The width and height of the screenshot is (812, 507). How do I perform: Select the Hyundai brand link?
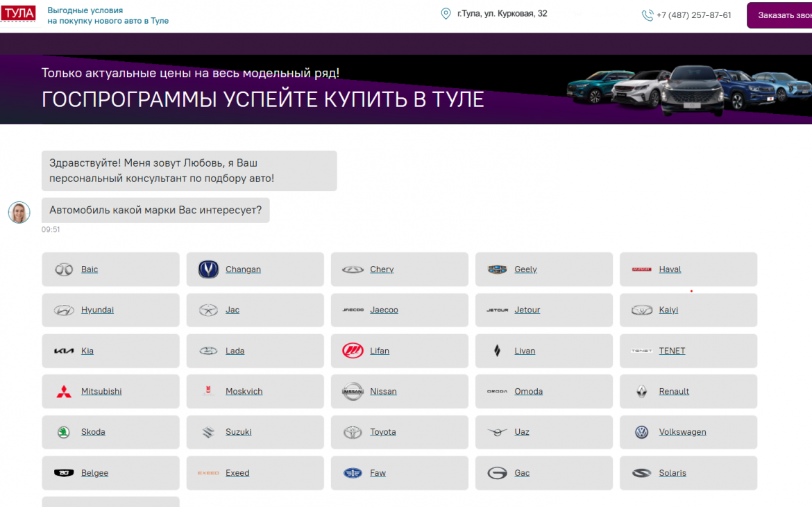click(x=97, y=310)
